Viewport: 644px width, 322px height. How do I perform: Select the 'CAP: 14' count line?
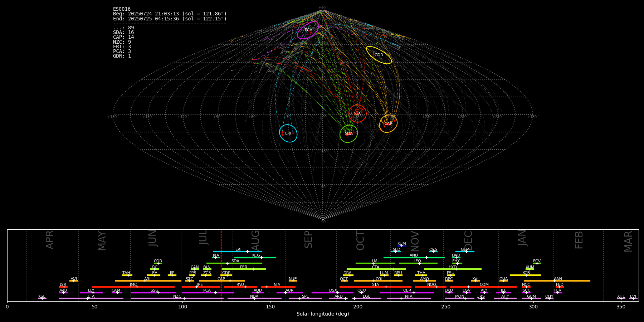pos(123,37)
